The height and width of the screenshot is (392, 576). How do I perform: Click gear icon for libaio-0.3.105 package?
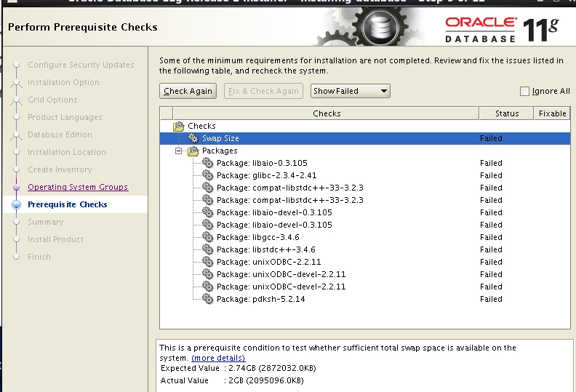207,163
